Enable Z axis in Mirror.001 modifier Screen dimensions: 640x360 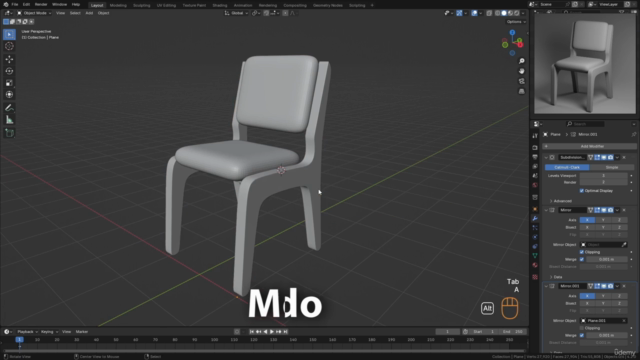pos(619,296)
